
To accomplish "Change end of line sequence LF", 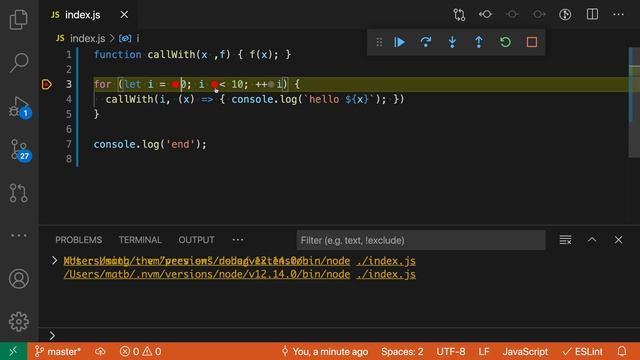I will pos(484,351).
